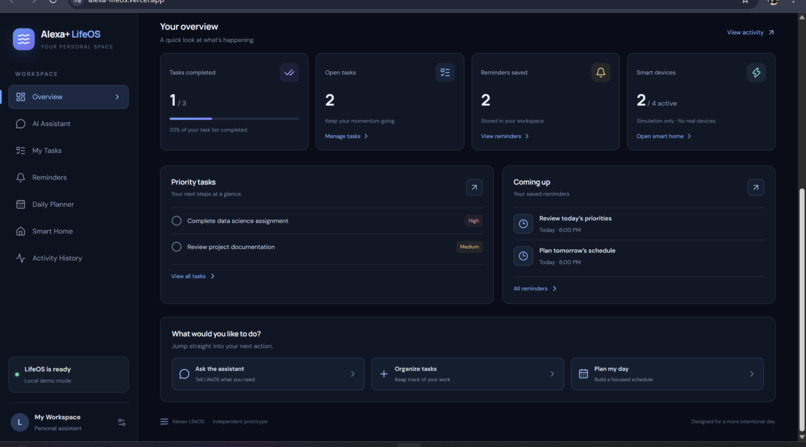This screenshot has height=447, width=806.
Task: Click the Medium priority badge
Action: pos(469,247)
